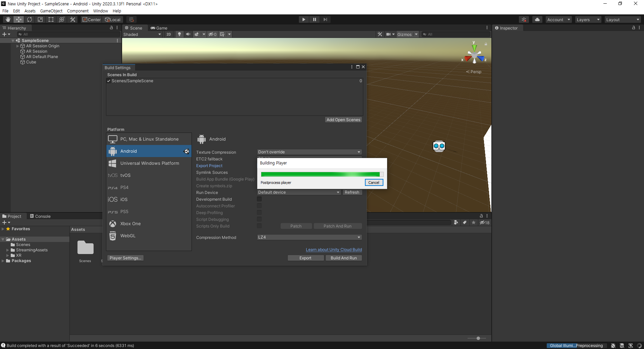The image size is (644, 349).
Task: Expand AR Session Origin in Hierarchy
Action: pos(17,46)
